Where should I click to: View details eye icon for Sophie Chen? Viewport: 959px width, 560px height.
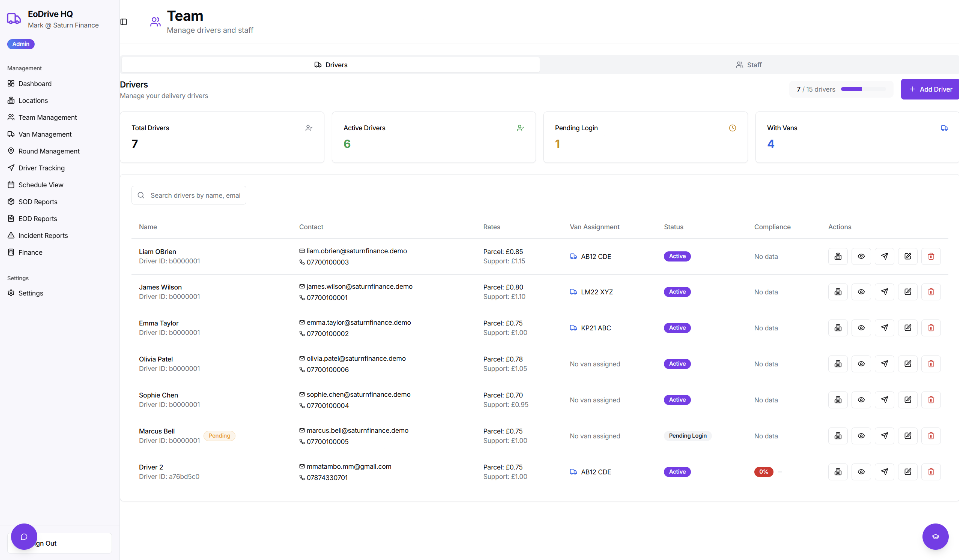[x=861, y=400]
